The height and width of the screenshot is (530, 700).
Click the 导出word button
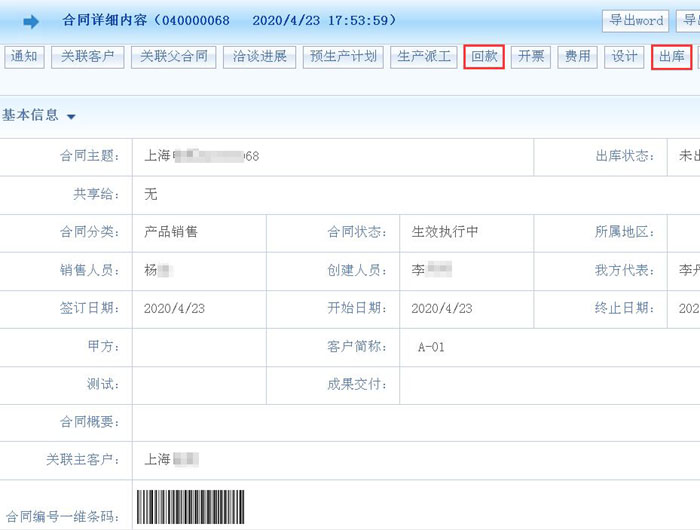(636, 20)
